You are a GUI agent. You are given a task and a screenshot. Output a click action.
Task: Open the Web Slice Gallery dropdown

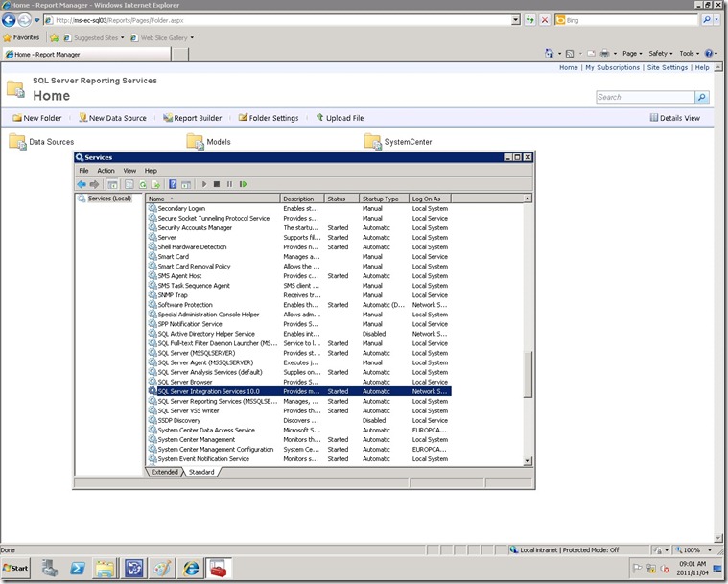tap(192, 38)
